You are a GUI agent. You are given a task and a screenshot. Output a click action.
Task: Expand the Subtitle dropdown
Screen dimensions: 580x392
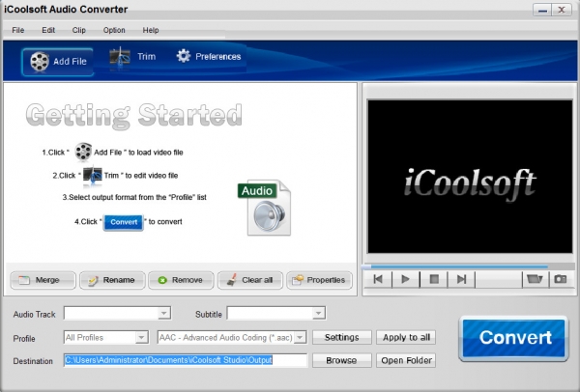point(275,313)
